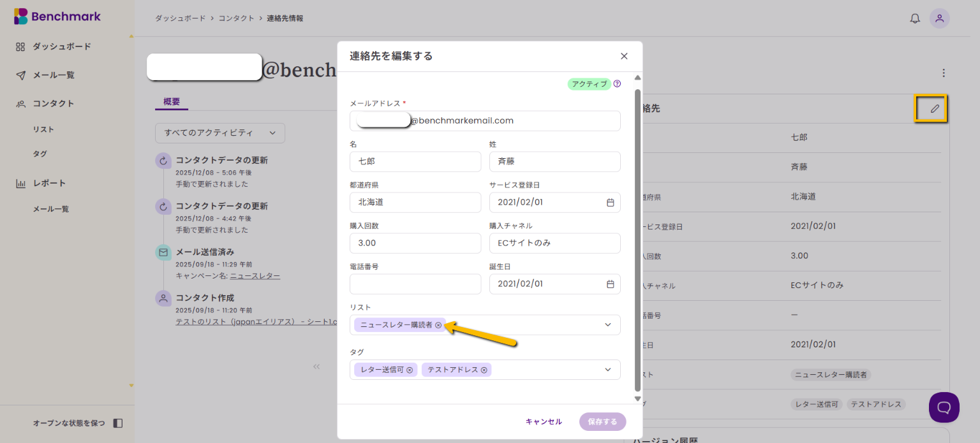Select リスト submenu item

click(43, 129)
